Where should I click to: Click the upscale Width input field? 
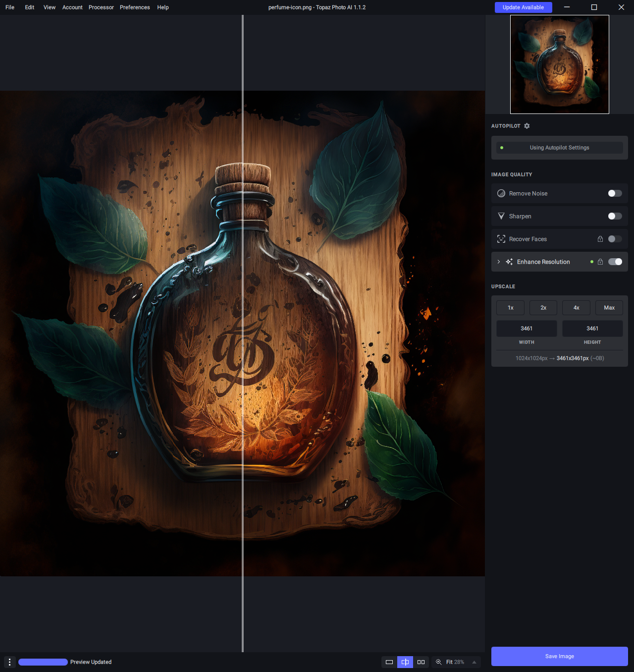tap(527, 329)
